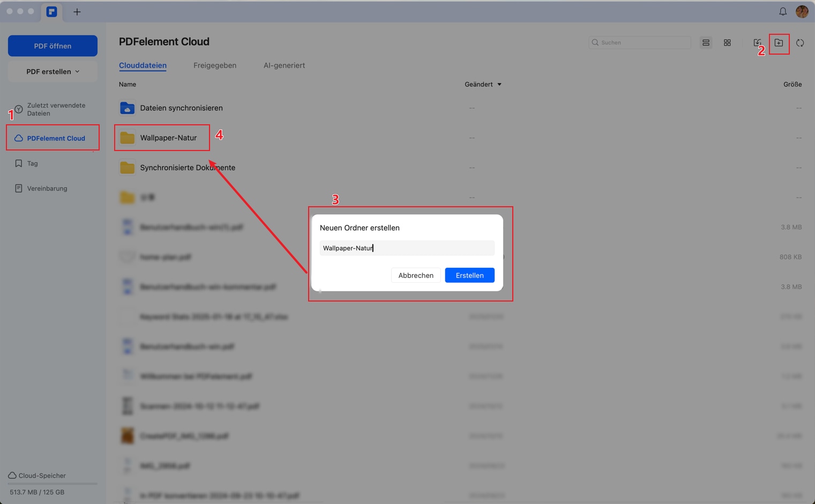Click the Wallpaper-Natur folder icon
The width and height of the screenshot is (815, 504).
pyautogui.click(x=127, y=138)
